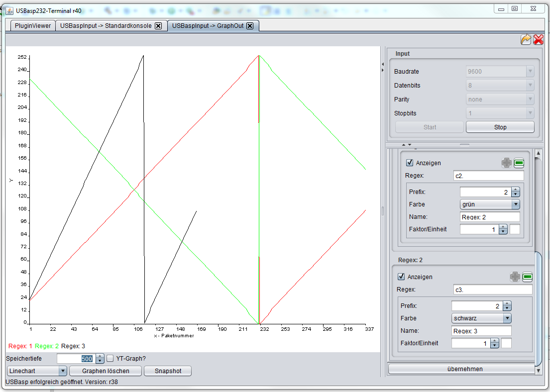Click the gray plus icon beside c2. regex

click(506, 163)
